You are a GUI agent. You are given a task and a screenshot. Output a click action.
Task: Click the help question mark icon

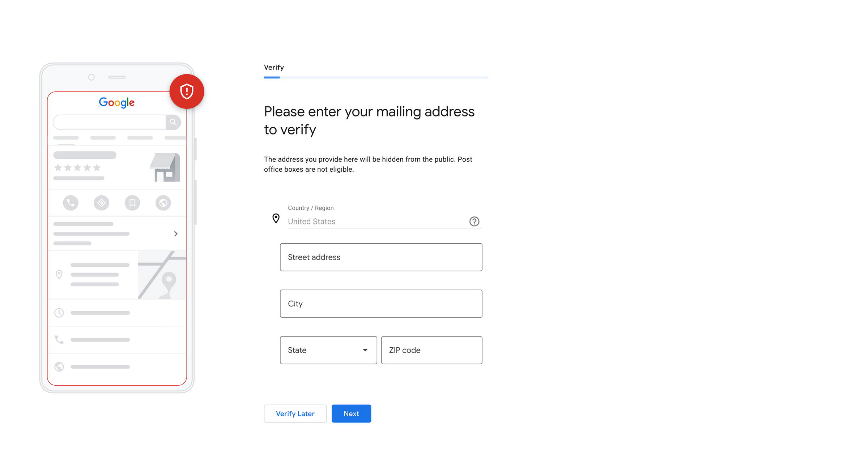474,221
